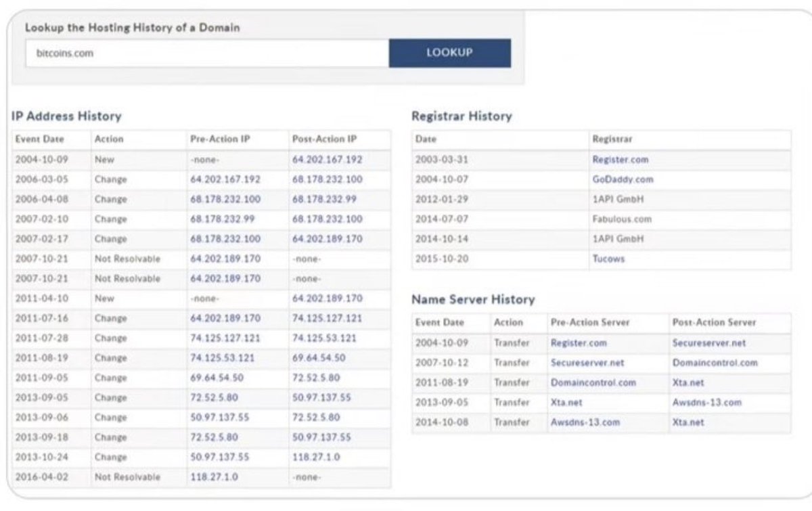Click the 'Pre-Action Server' column header

point(590,322)
